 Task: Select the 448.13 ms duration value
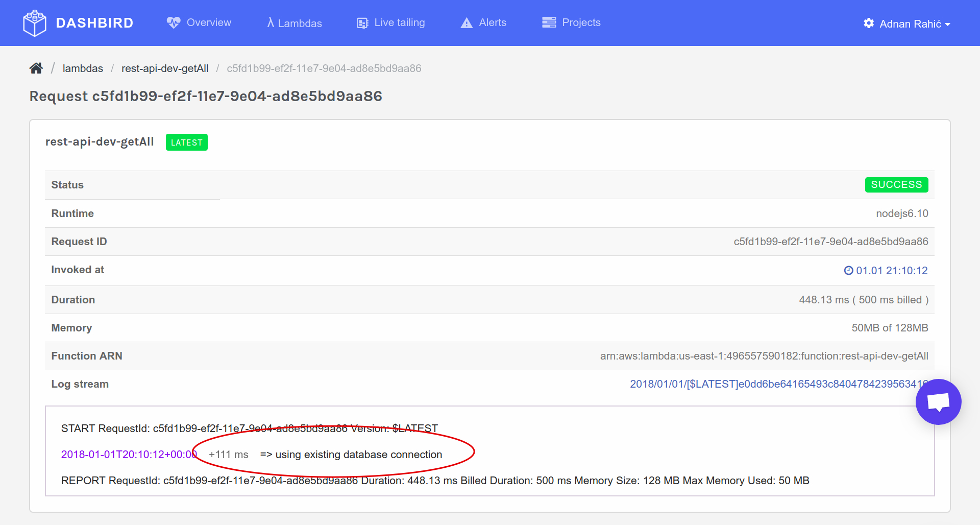864,300
